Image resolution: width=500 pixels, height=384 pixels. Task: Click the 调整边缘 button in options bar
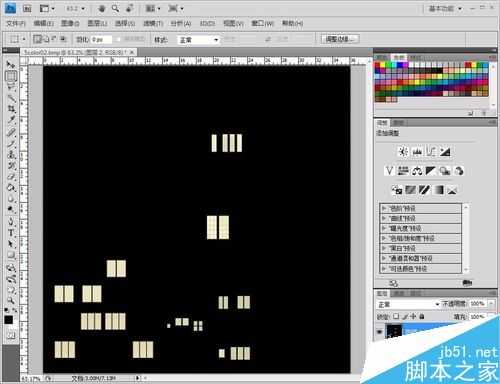(x=340, y=39)
